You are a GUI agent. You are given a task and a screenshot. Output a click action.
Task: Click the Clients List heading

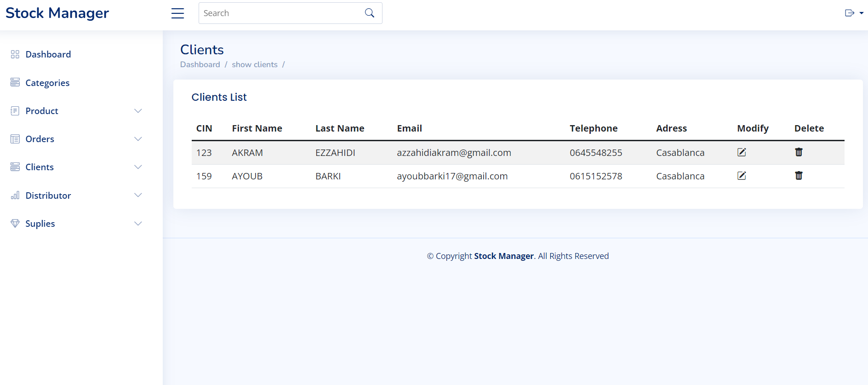pyautogui.click(x=219, y=97)
